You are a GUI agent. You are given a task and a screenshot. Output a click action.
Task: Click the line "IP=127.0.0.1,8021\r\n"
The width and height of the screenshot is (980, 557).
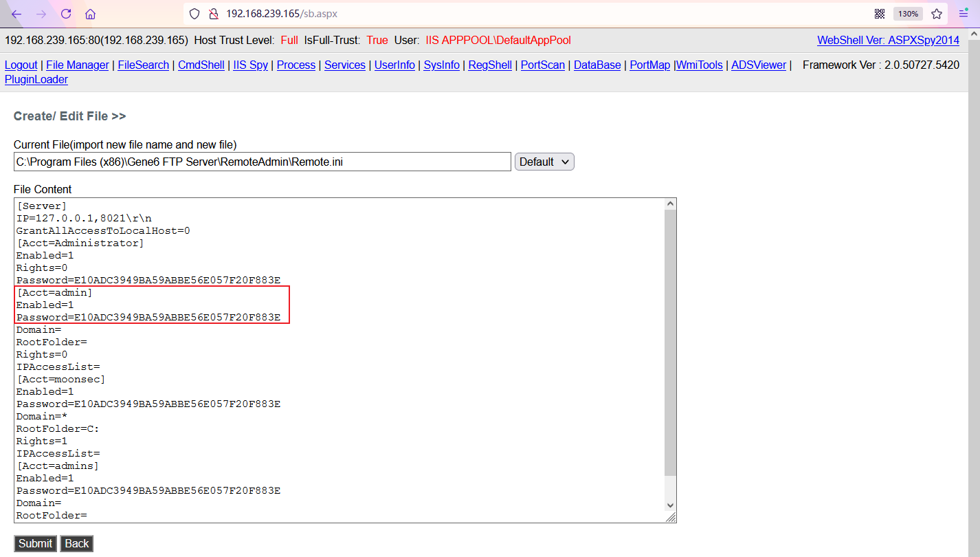pyautogui.click(x=84, y=218)
